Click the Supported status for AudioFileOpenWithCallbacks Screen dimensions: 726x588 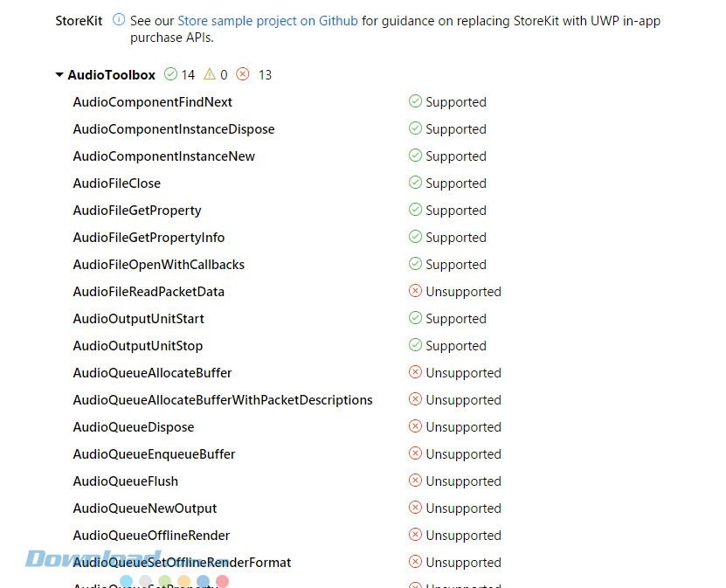pyautogui.click(x=455, y=265)
